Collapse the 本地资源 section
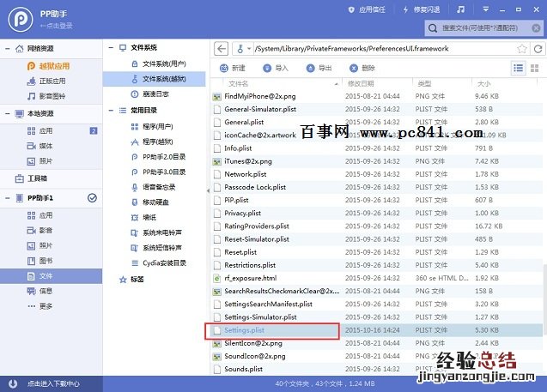This screenshot has height=392, width=547. coord(8,113)
